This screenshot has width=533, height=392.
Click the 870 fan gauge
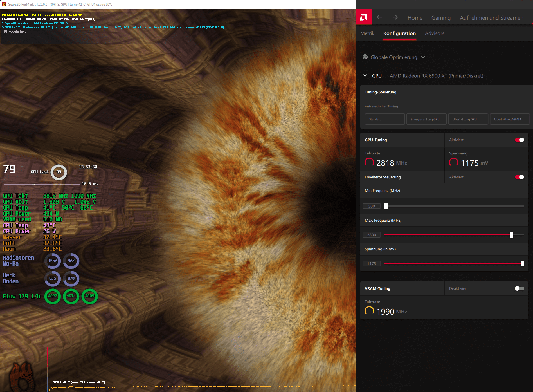coord(71,278)
